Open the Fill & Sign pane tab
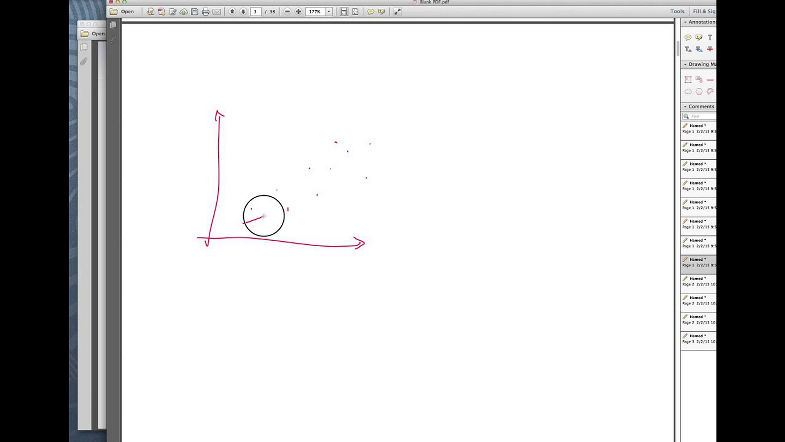The image size is (785, 442). pos(704,11)
